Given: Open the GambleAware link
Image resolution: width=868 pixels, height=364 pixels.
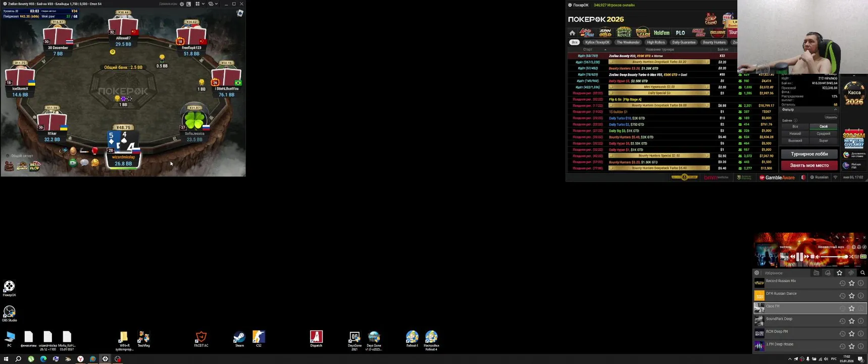Looking at the screenshot, I should click(777, 177).
